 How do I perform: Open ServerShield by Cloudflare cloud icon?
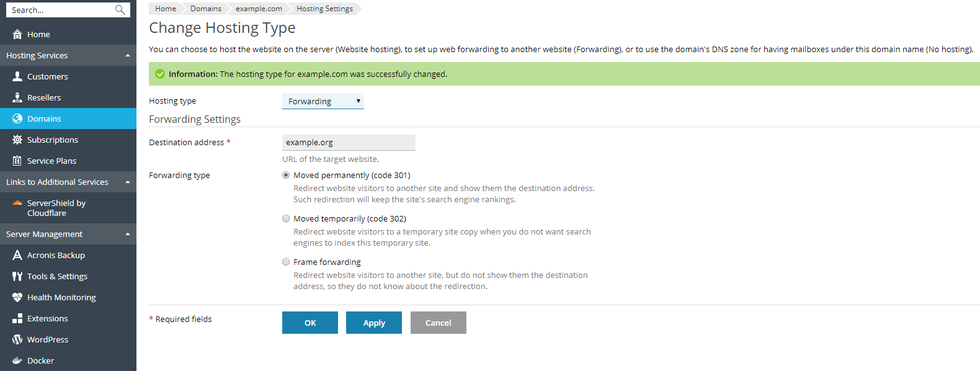17,203
